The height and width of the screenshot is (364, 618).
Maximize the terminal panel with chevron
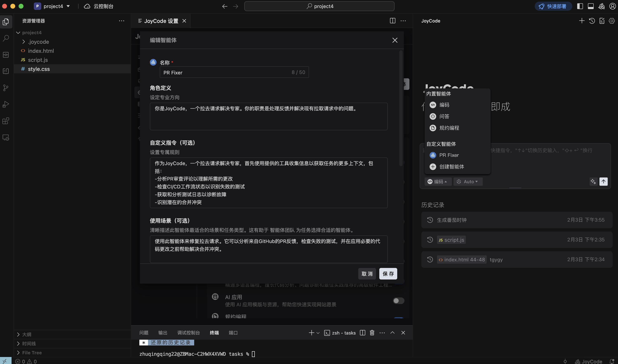pos(392,333)
